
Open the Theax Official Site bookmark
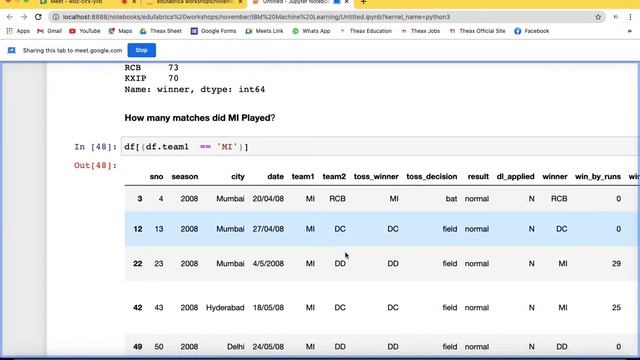[x=477, y=31]
